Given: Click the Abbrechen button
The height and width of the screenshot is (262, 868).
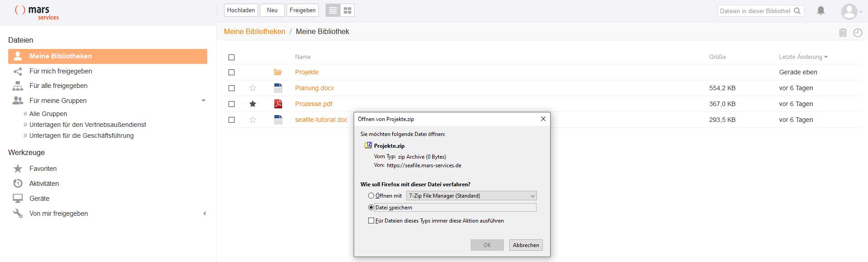Looking at the screenshot, I should (526, 245).
